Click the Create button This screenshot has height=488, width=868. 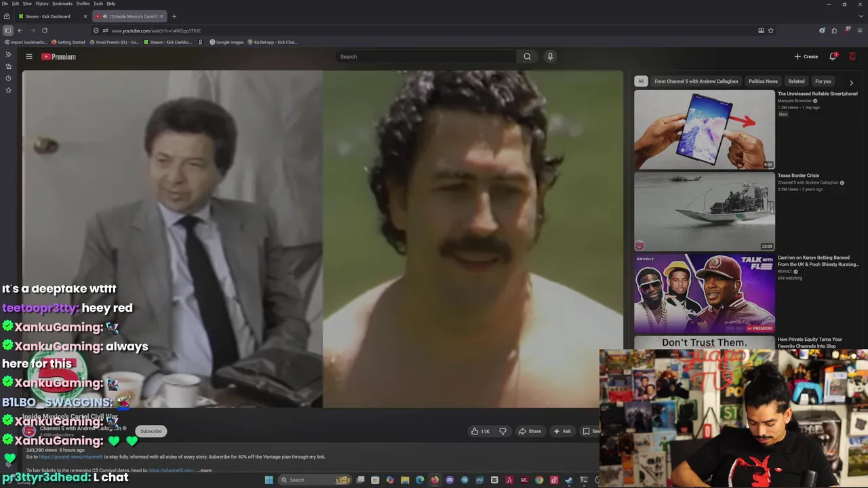(x=806, y=57)
